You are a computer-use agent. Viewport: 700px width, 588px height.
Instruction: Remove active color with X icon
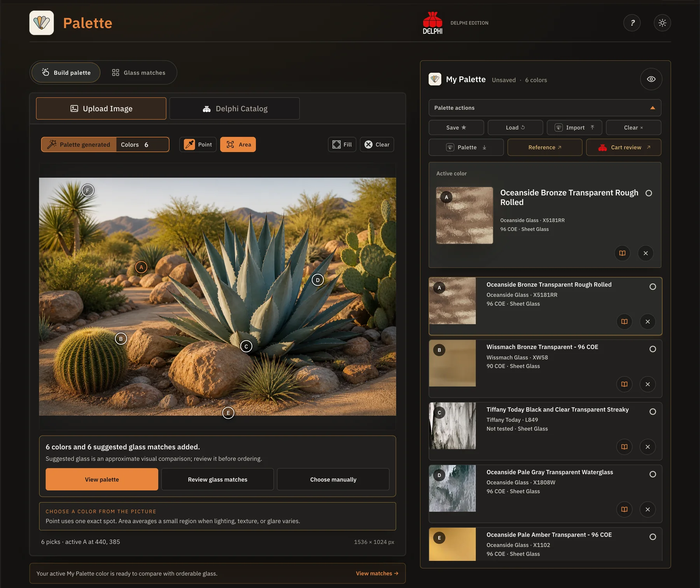646,253
